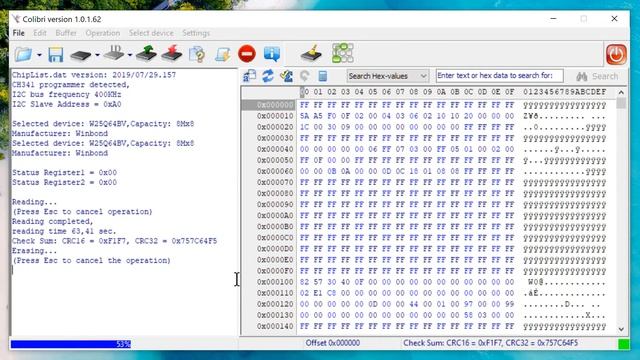Click log line 'I2C bus frequency 400KHz'
The height and width of the screenshot is (360, 640).
coord(67,95)
